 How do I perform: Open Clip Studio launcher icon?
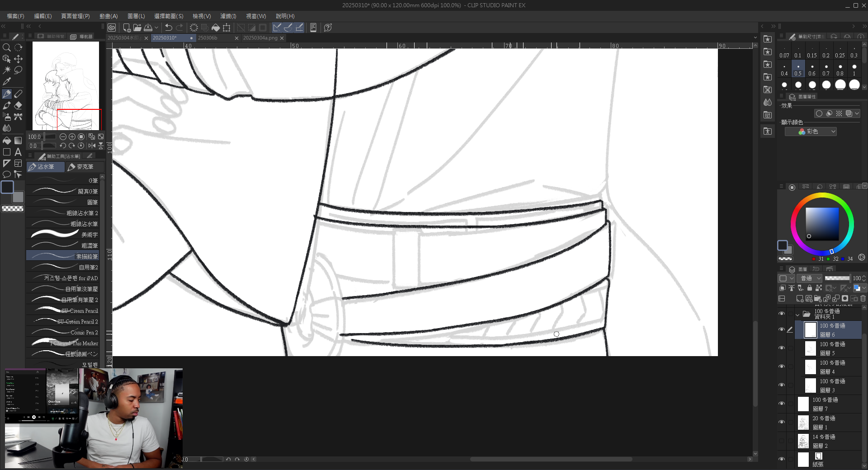112,28
